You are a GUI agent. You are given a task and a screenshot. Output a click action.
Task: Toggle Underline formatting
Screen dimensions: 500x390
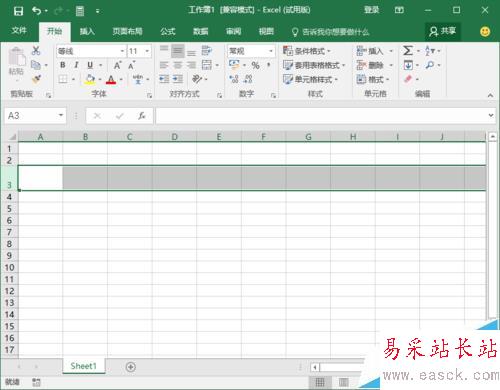coord(90,65)
